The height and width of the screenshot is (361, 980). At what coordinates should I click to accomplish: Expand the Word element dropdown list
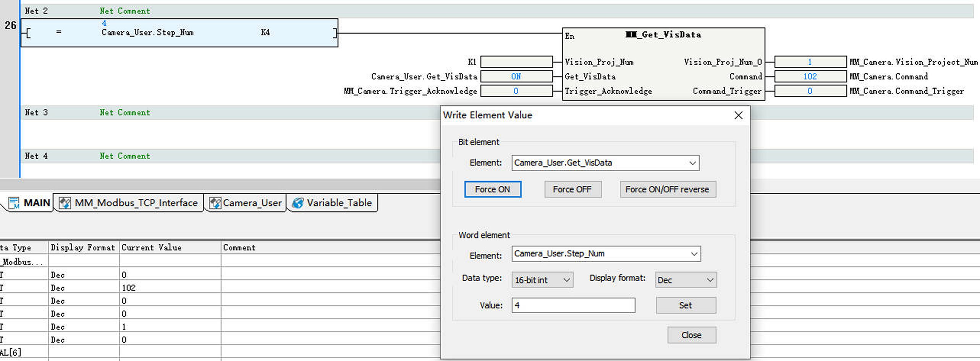coord(694,254)
